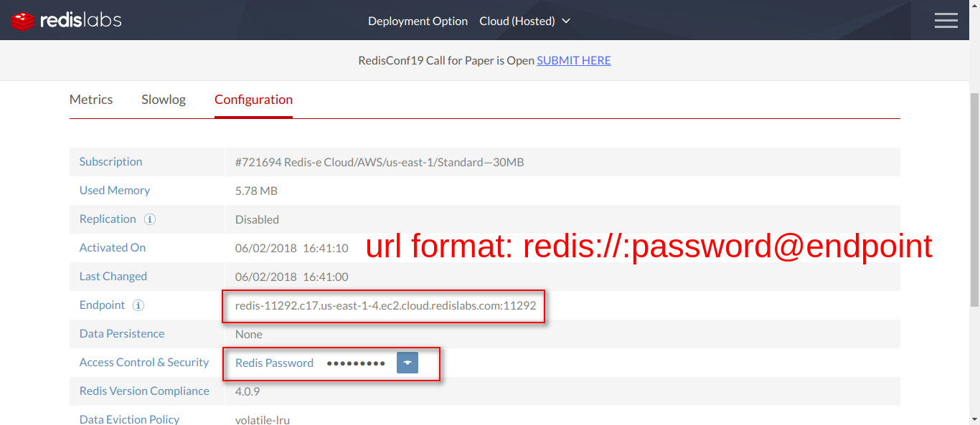Click the Used Memory label
The height and width of the screenshot is (425, 980).
tap(115, 191)
